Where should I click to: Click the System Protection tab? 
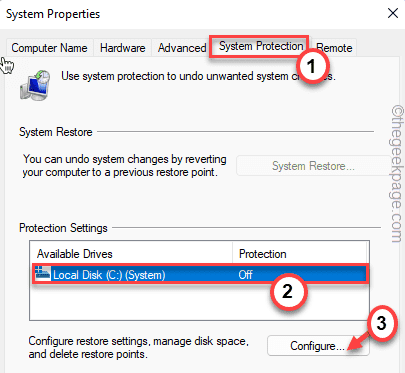261,46
